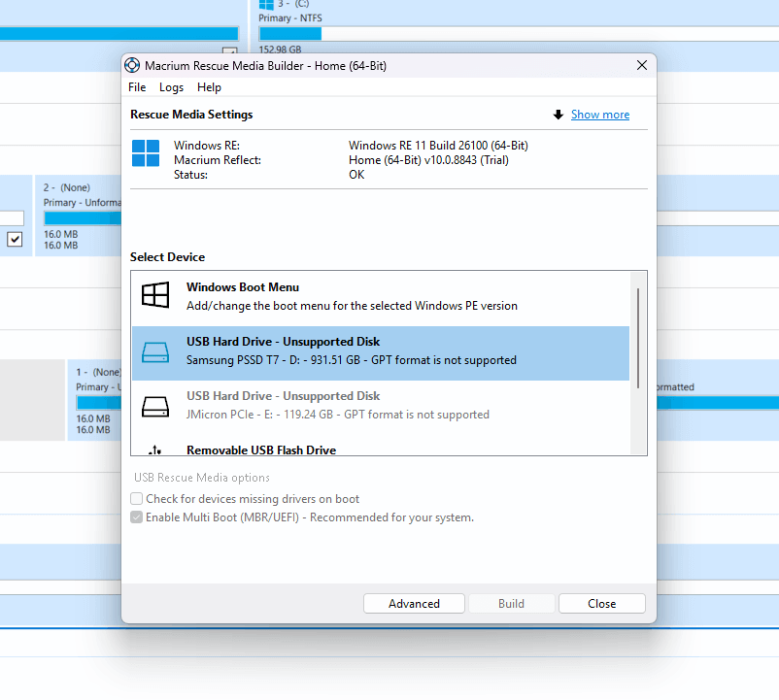Click partition 2 (None) usage bar in background
The height and width of the screenshot is (700, 779).
tap(83, 218)
